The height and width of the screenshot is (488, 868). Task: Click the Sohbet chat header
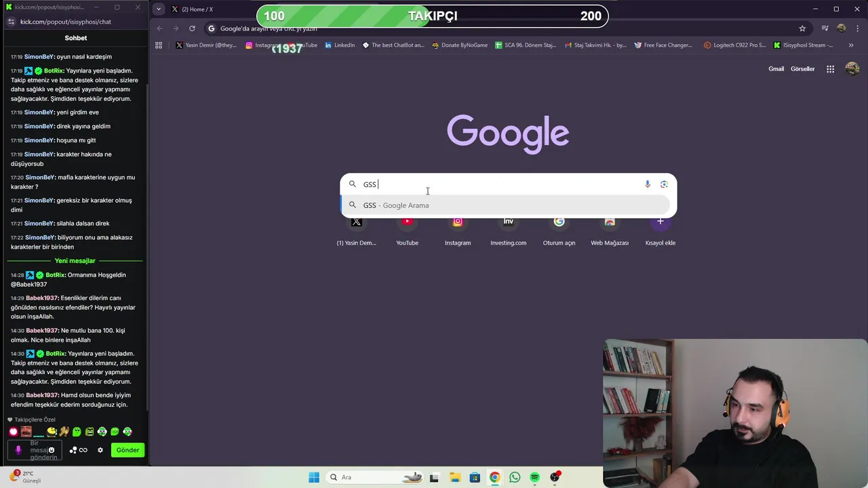pos(76,38)
